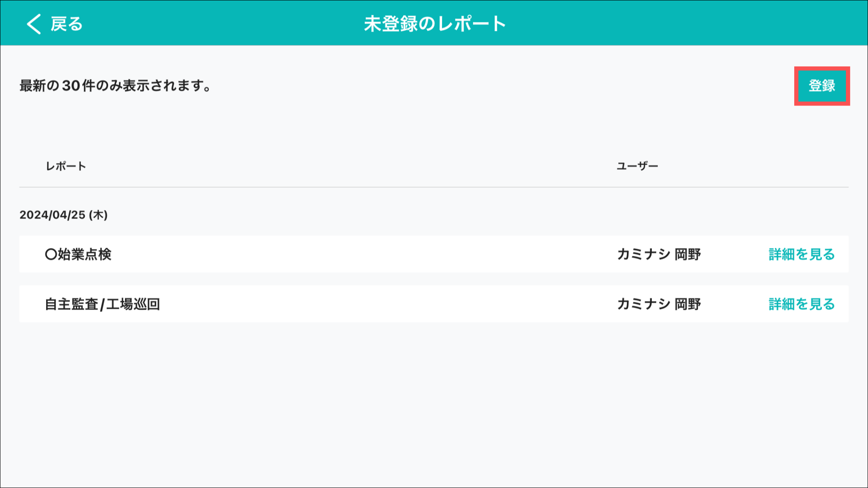Select the 〇始業点検 report name

78,254
